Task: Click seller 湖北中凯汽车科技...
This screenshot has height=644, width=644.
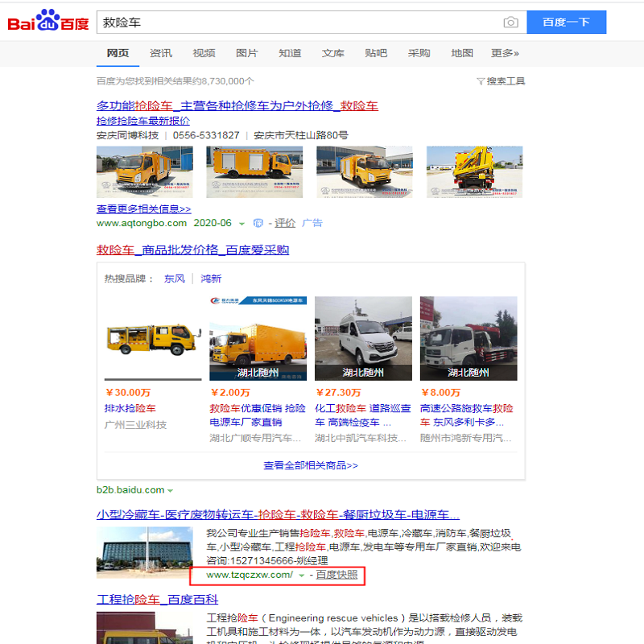Action: point(361,438)
